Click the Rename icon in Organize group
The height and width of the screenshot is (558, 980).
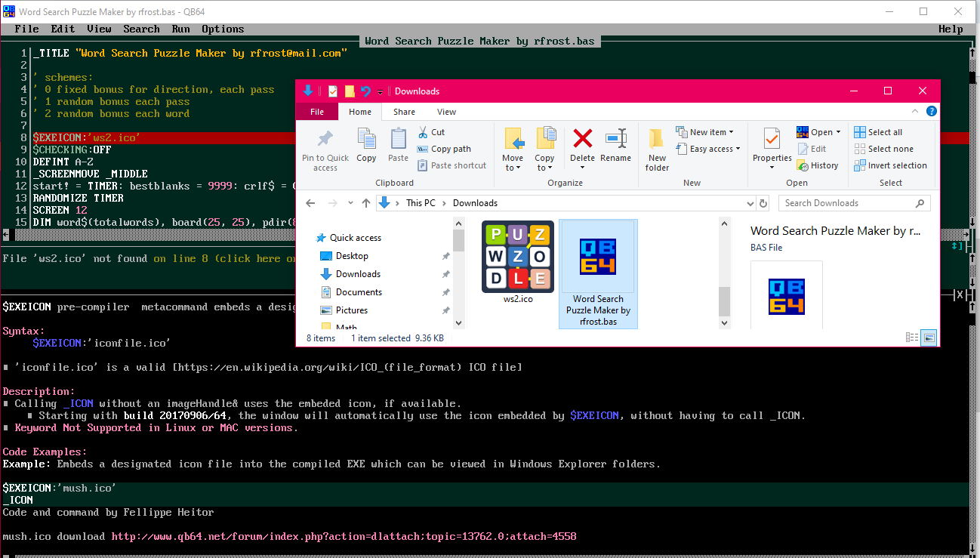pos(616,138)
